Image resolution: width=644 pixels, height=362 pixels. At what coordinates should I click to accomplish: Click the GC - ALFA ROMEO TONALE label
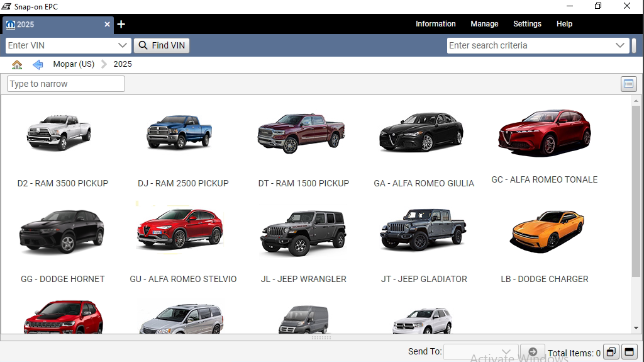pos(545,180)
